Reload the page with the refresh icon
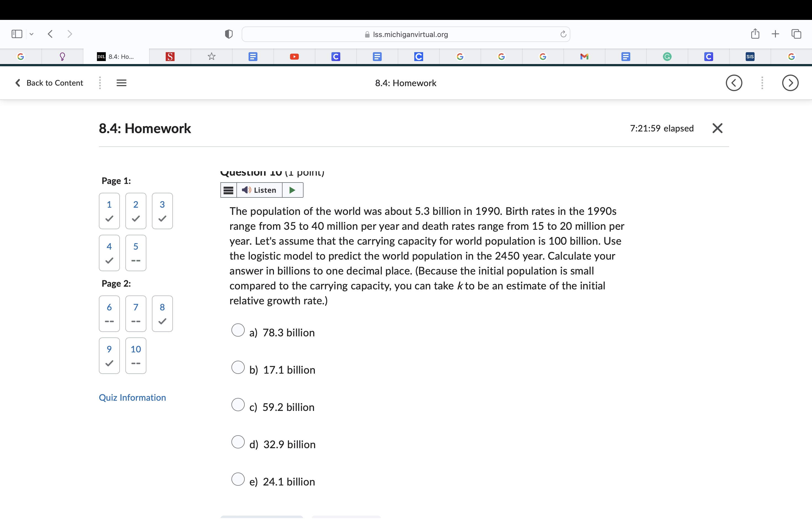812x528 pixels. click(563, 34)
